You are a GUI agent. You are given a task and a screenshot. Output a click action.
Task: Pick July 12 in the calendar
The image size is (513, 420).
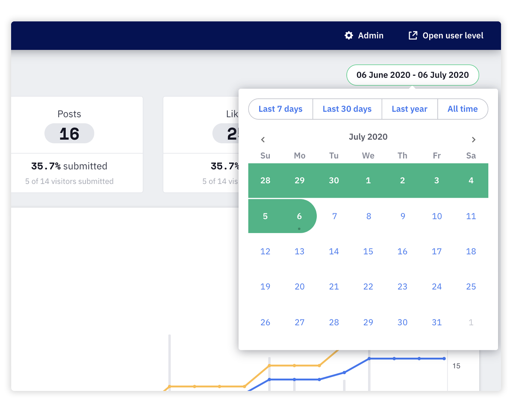[x=265, y=251]
